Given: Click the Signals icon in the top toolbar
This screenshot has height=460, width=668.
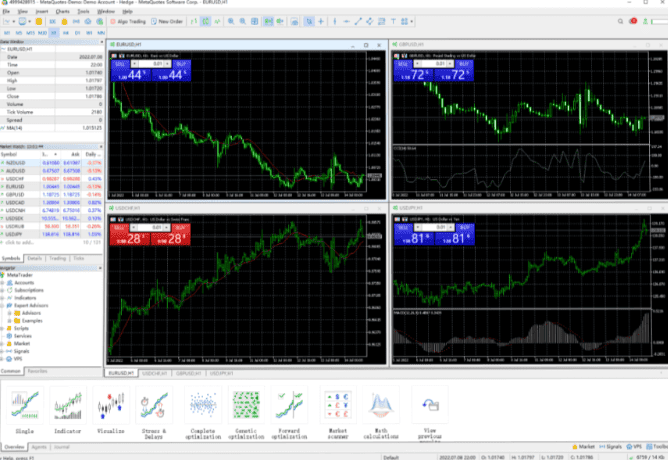Looking at the screenshot, I should tap(76, 21).
